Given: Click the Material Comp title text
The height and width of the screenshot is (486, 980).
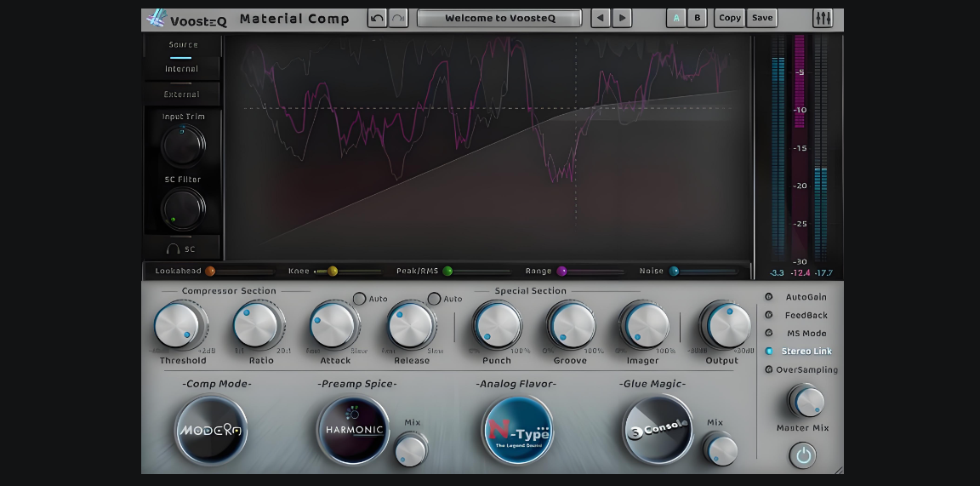Looking at the screenshot, I should point(294,19).
